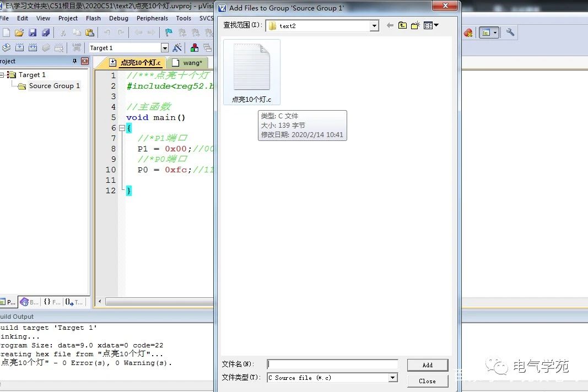Open the Edit menu
Viewport: 588px width, 392px height.
coord(23,18)
